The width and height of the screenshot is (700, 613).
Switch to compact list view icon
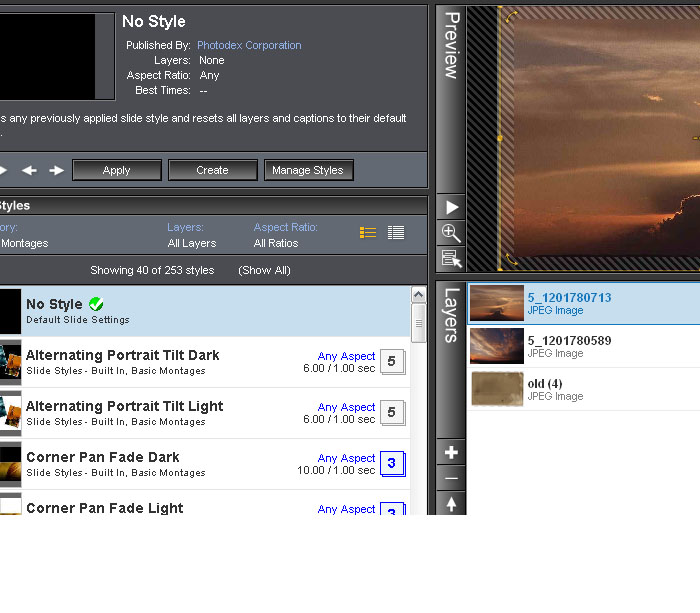tap(396, 233)
